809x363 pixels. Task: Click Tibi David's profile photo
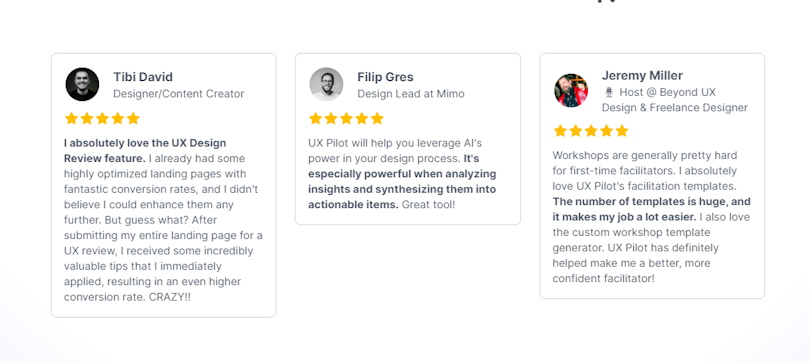point(83,85)
